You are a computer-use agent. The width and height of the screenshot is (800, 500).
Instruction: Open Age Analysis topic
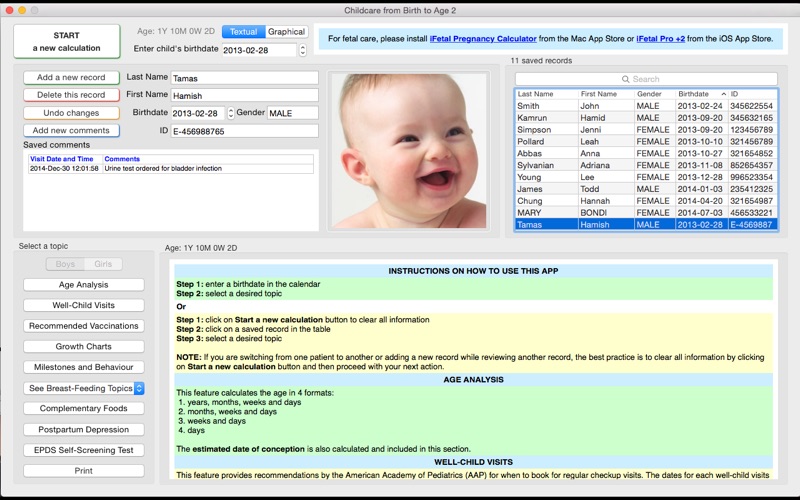point(84,285)
